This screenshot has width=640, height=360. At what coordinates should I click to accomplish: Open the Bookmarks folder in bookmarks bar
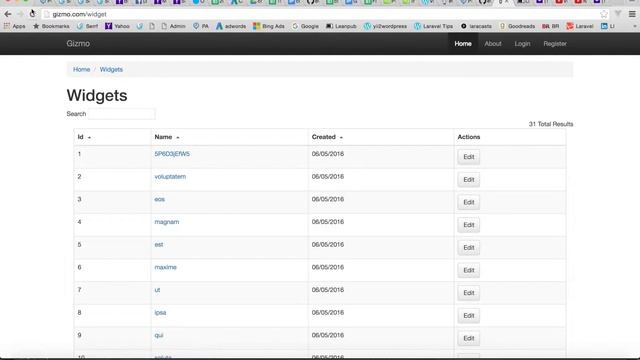pyautogui.click(x=51, y=26)
